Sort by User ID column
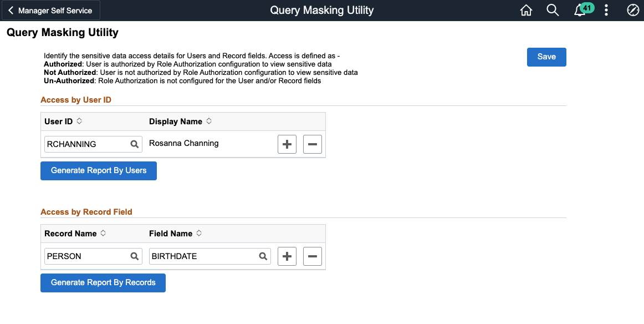The width and height of the screenshot is (644, 324). 63,121
